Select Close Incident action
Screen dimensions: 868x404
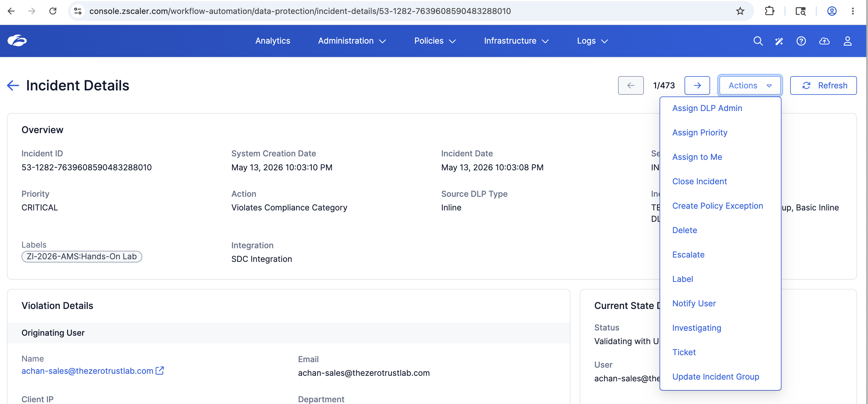(699, 181)
